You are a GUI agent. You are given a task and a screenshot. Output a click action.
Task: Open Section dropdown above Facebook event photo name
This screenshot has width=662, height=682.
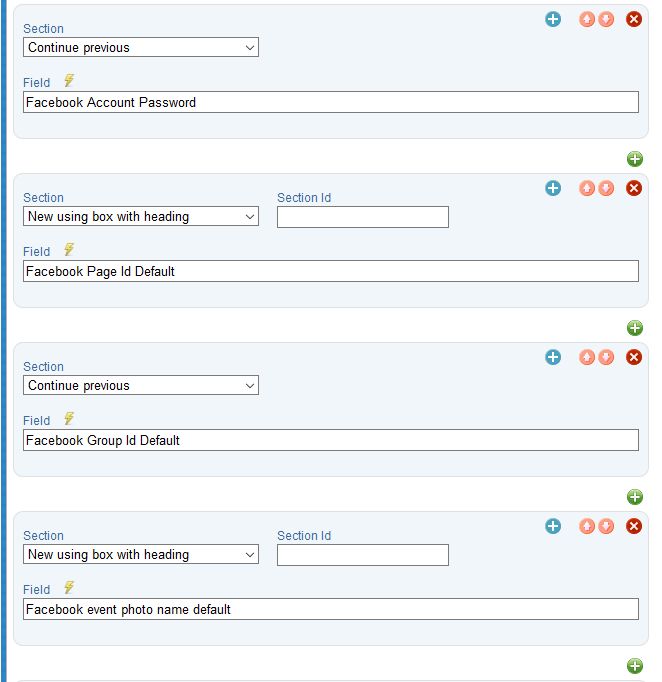[x=141, y=554]
